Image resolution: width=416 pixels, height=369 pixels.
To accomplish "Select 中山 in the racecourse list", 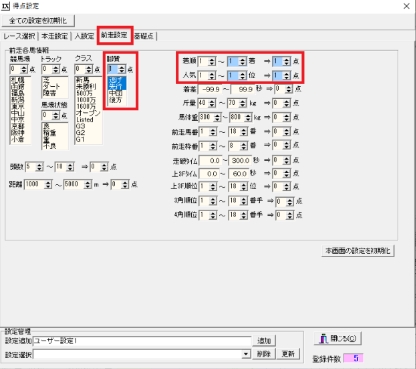I will pos(17,113).
